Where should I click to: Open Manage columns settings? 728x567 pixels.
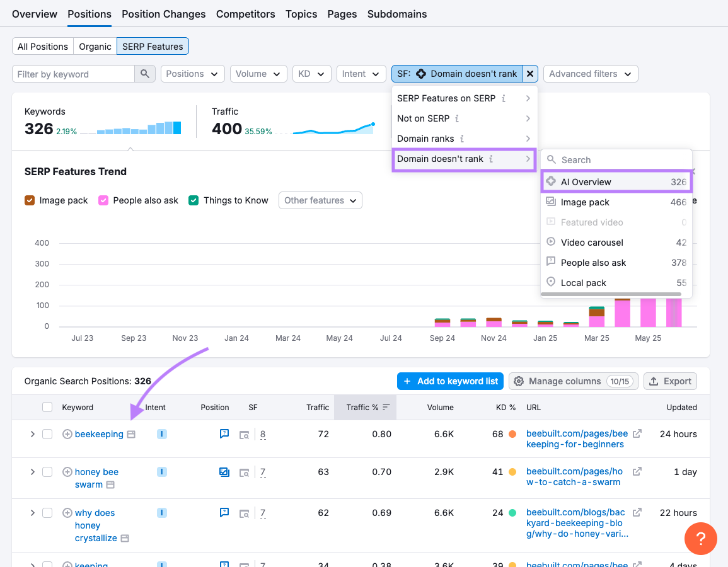coord(573,381)
